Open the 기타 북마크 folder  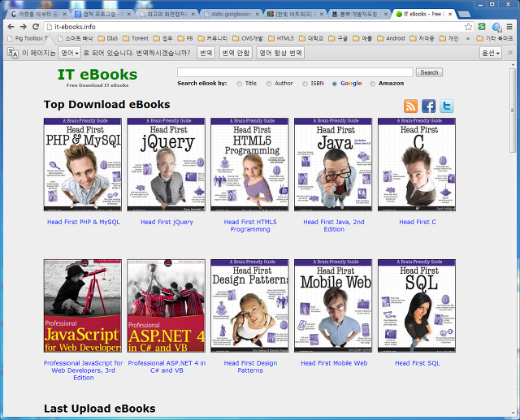[x=495, y=38]
